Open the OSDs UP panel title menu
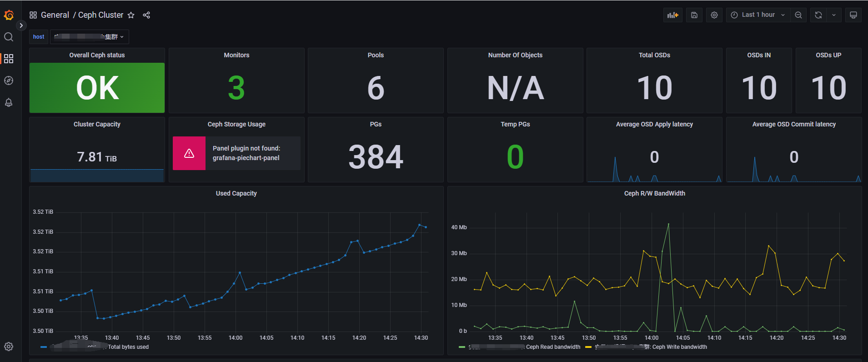This screenshot has width=868, height=362. click(x=828, y=55)
